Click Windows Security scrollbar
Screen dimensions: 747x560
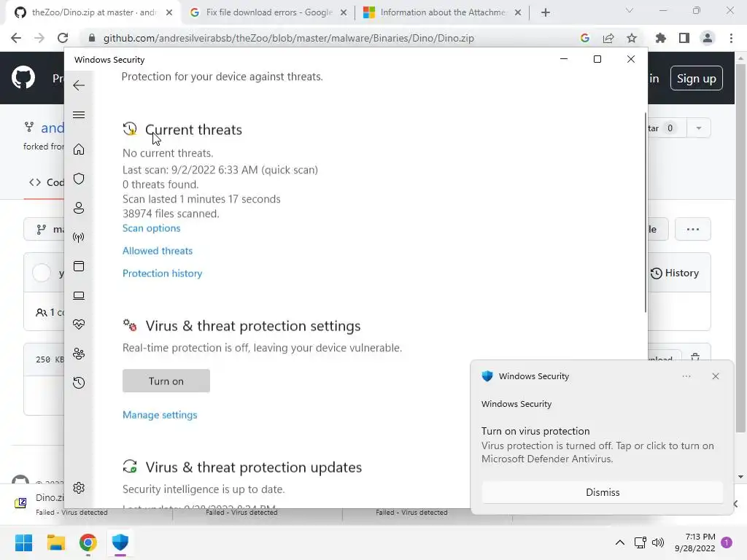646,212
